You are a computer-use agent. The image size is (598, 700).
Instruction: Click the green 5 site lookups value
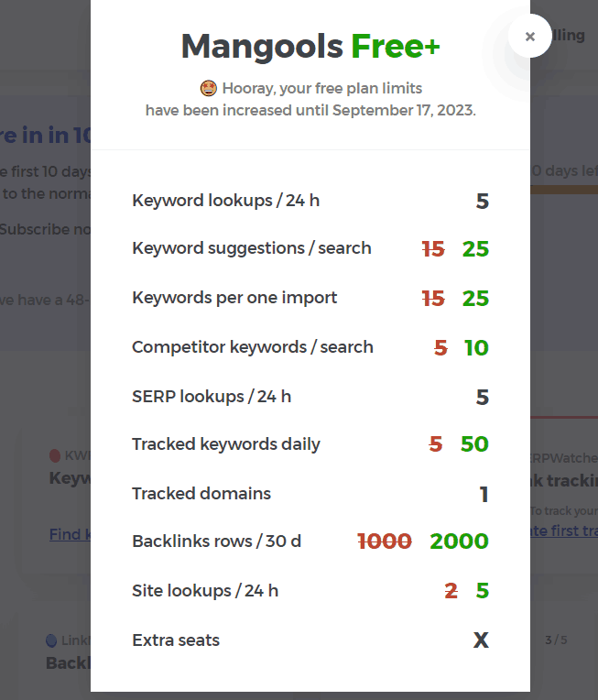coord(483,591)
